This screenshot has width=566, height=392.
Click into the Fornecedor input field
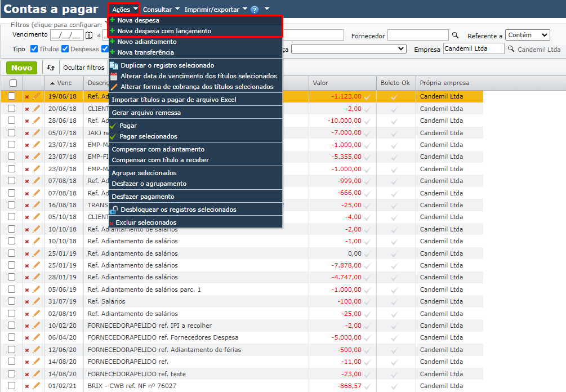(x=418, y=35)
